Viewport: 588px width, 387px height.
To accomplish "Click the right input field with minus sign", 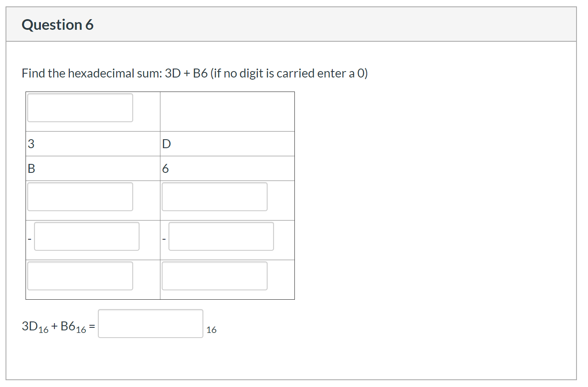I will click(x=221, y=236).
